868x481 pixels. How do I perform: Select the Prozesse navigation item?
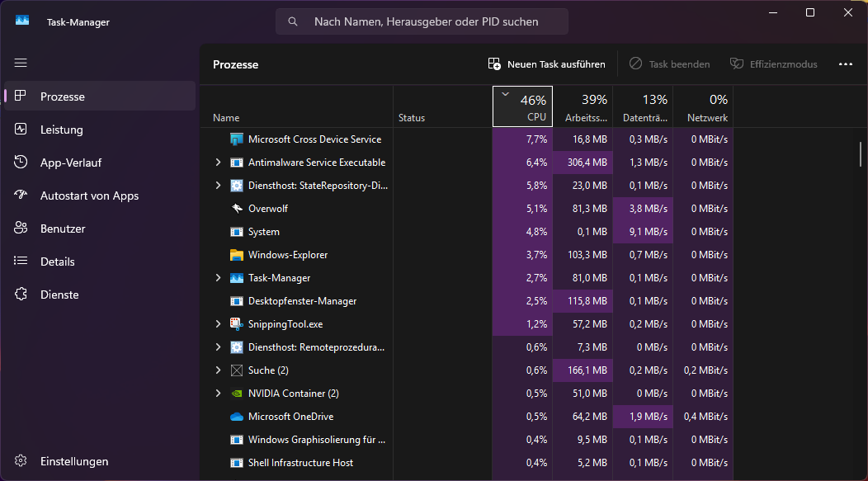coord(63,97)
